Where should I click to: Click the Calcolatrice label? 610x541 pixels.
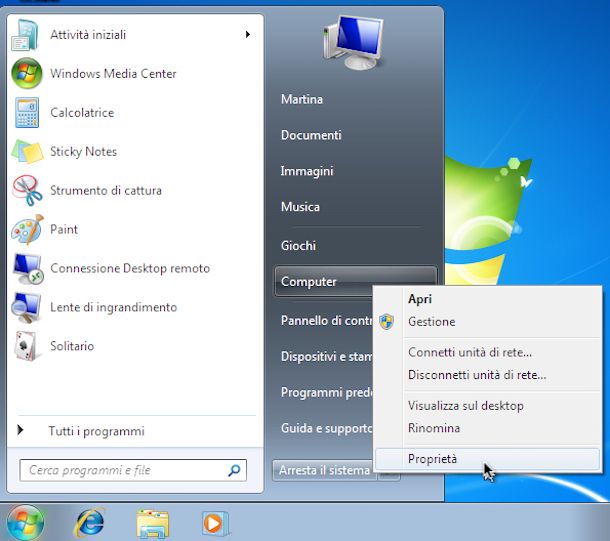click(82, 112)
